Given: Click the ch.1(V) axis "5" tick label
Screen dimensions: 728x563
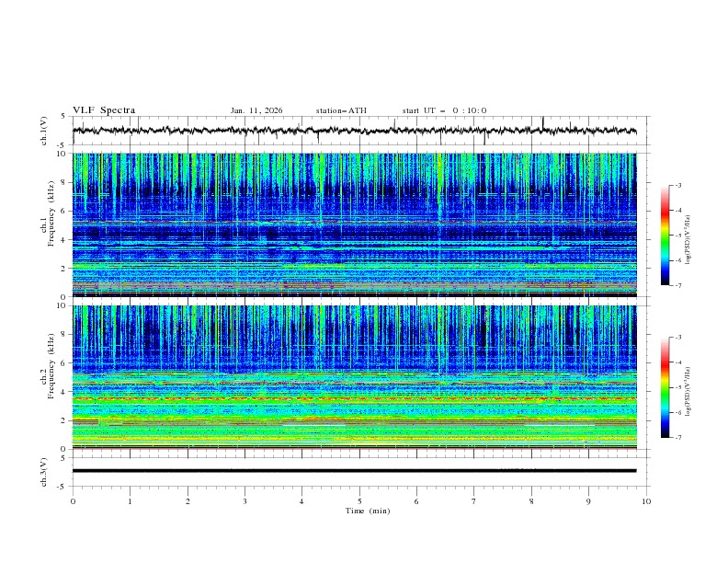Looking at the screenshot, I should [x=63, y=117].
